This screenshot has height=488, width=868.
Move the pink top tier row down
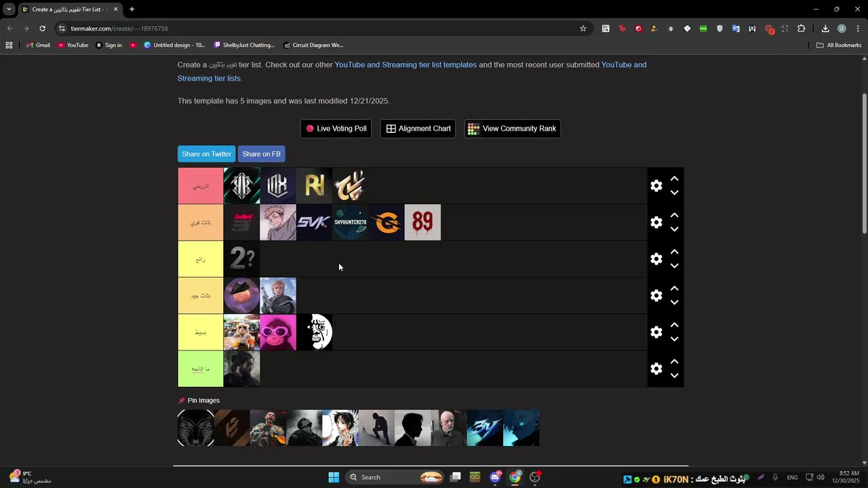click(674, 192)
